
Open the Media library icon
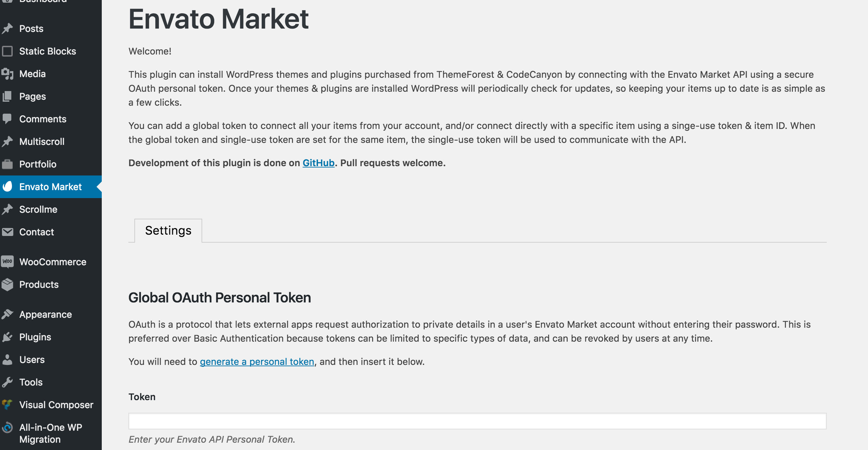(x=7, y=74)
